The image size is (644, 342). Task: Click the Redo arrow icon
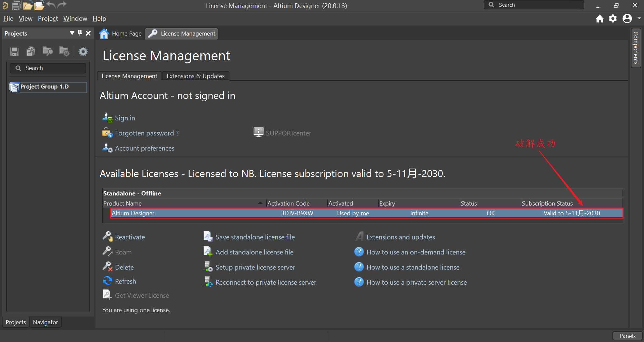62,5
